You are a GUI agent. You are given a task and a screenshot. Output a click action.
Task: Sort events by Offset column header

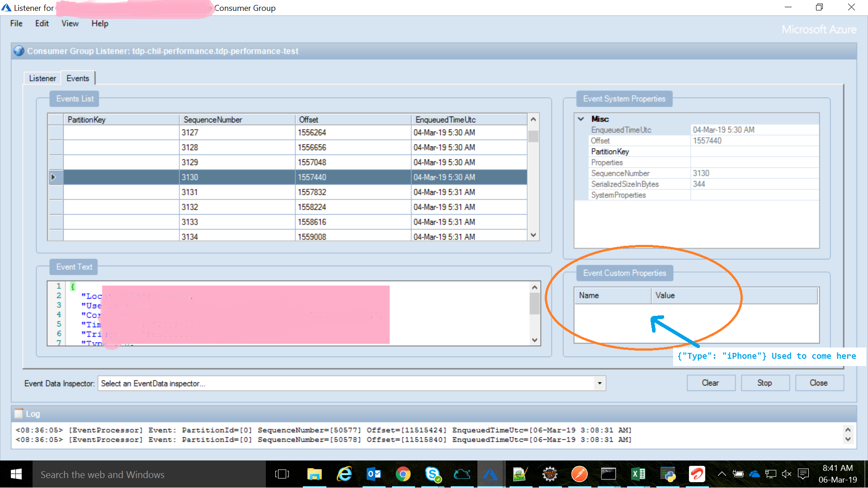353,119
